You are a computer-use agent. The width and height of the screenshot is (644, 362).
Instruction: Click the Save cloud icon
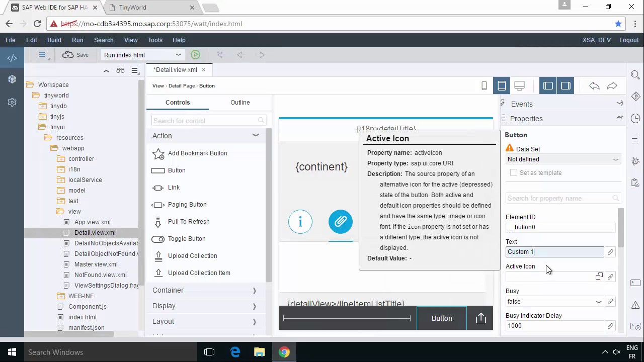pos(68,55)
